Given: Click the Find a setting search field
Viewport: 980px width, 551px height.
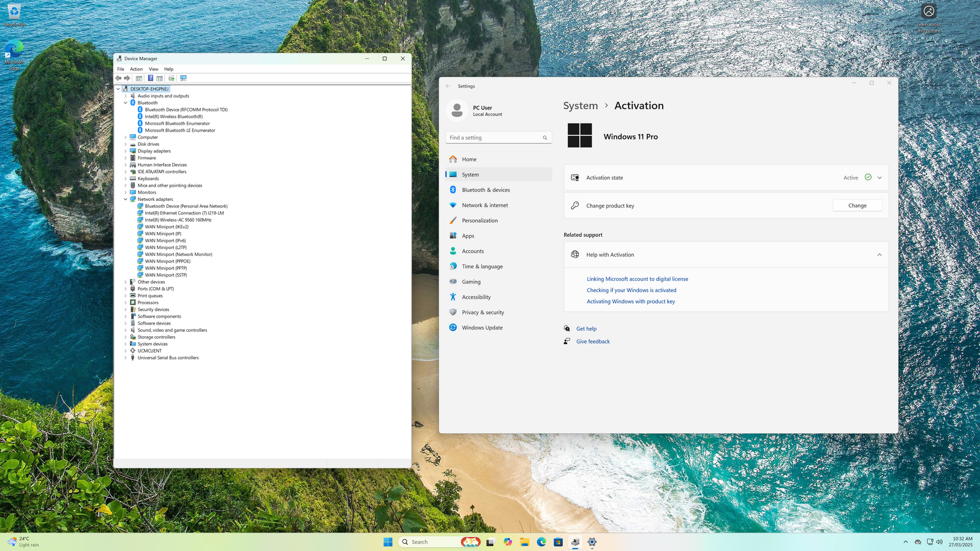Looking at the screenshot, I should point(499,138).
